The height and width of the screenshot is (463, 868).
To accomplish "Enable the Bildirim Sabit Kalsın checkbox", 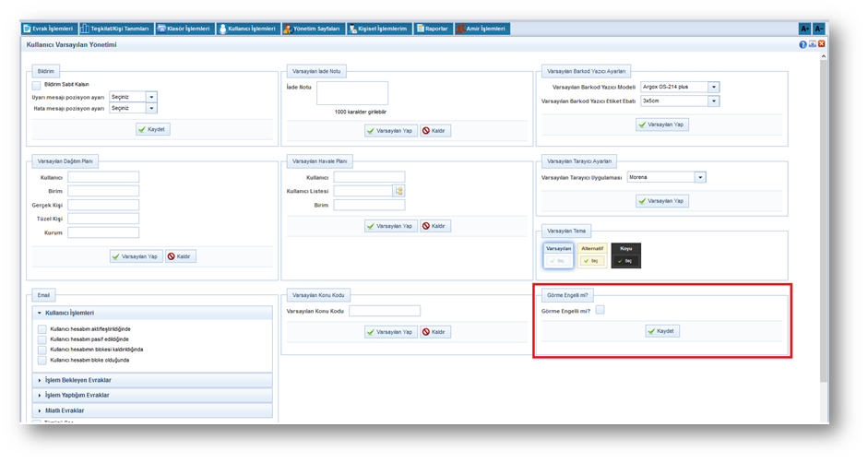I will tap(37, 84).
